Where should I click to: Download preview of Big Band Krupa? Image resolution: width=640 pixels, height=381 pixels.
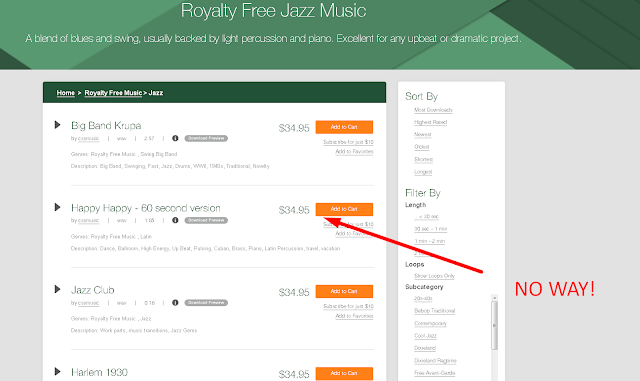(x=206, y=138)
